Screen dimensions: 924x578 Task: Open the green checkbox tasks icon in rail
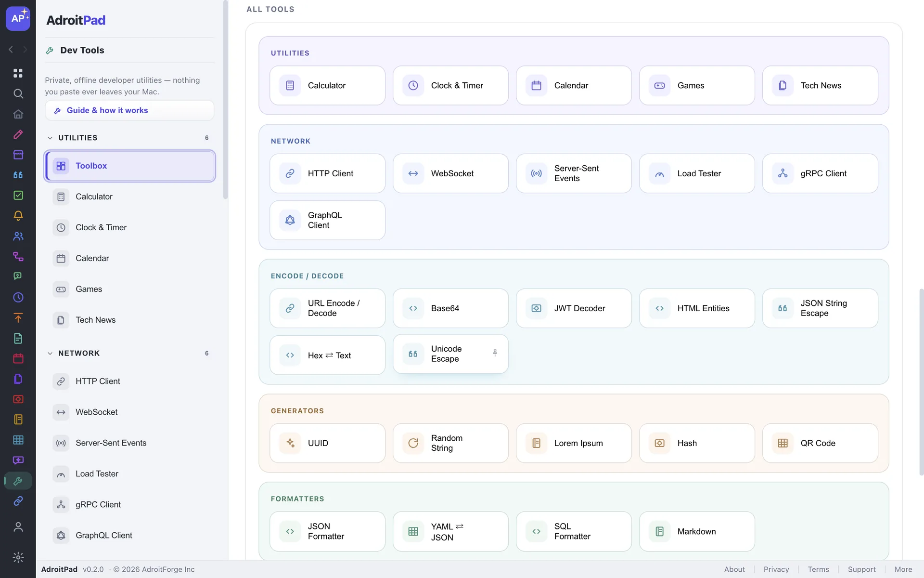[x=18, y=195]
